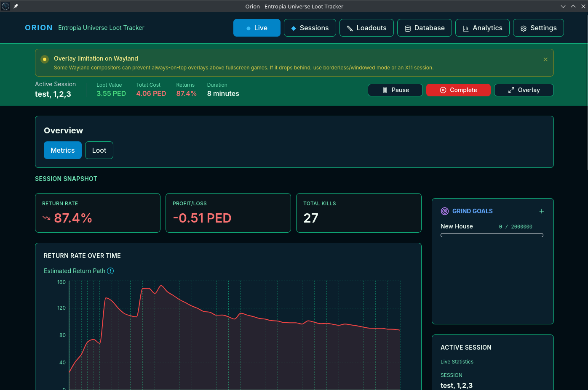
Task: Add a new grind goal with plus icon
Action: click(x=542, y=211)
